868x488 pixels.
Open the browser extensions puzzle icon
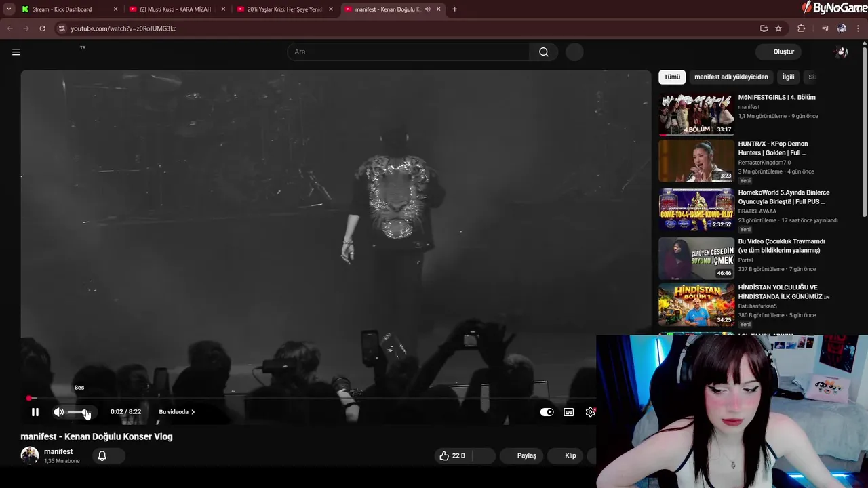click(x=802, y=28)
